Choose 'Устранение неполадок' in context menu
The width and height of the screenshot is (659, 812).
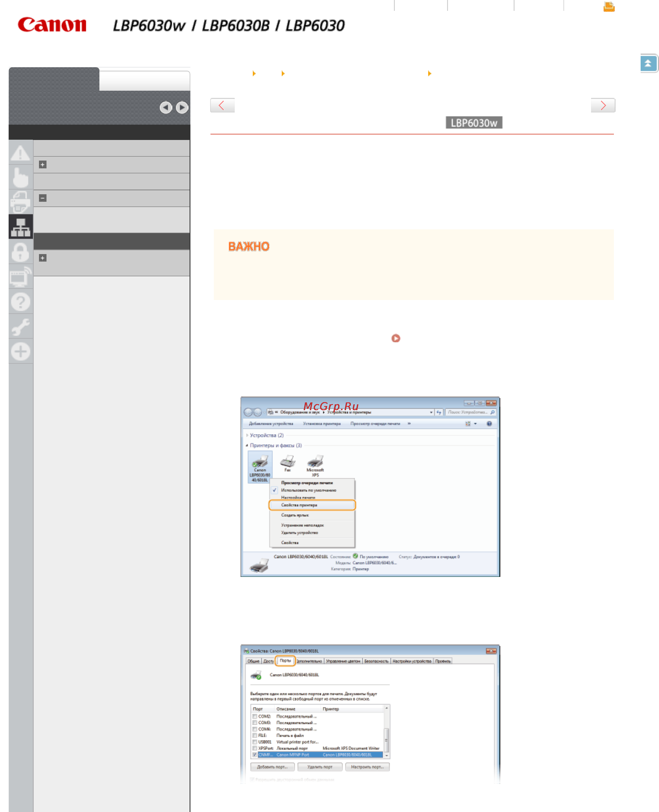pos(302,526)
